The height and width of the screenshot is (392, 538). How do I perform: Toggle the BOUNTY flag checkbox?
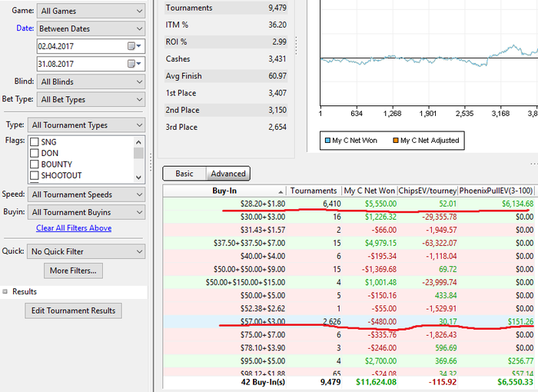pos(35,164)
